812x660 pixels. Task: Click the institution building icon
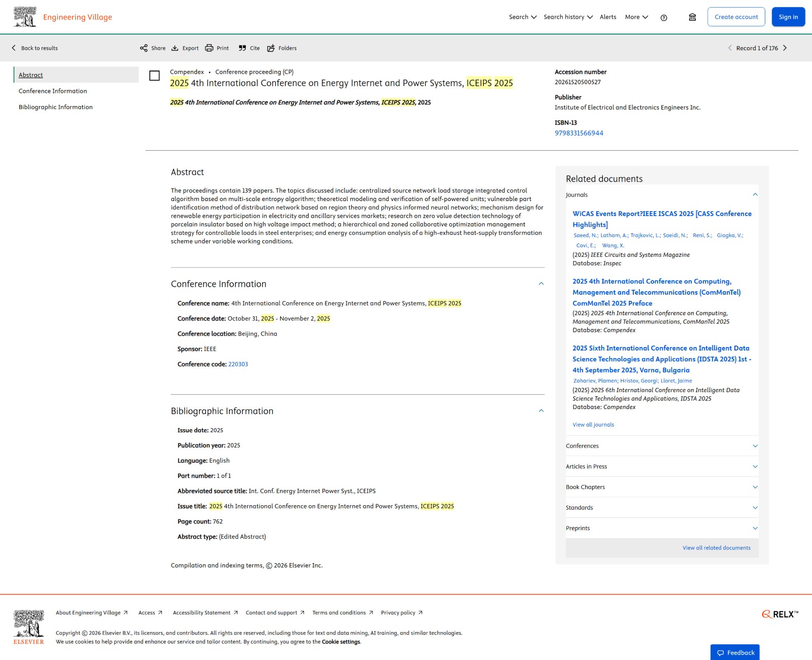[692, 17]
